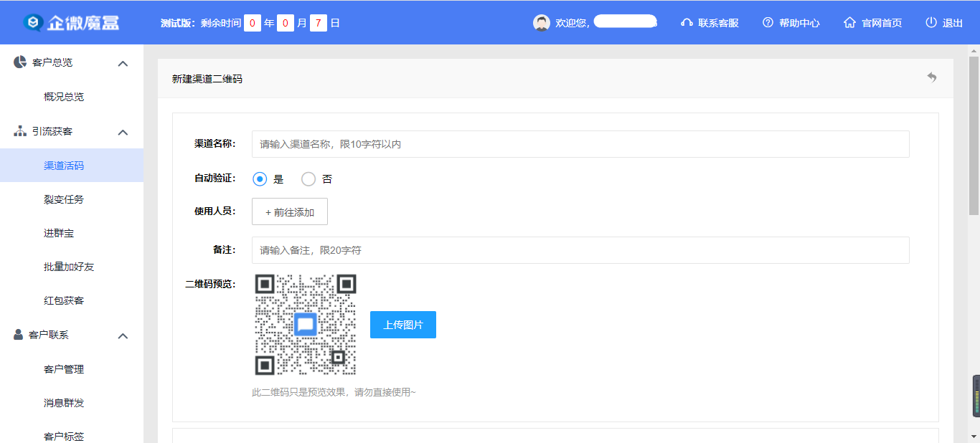Image resolution: width=980 pixels, height=443 pixels.
Task: Click the house 官网首页 icon
Action: point(849,23)
